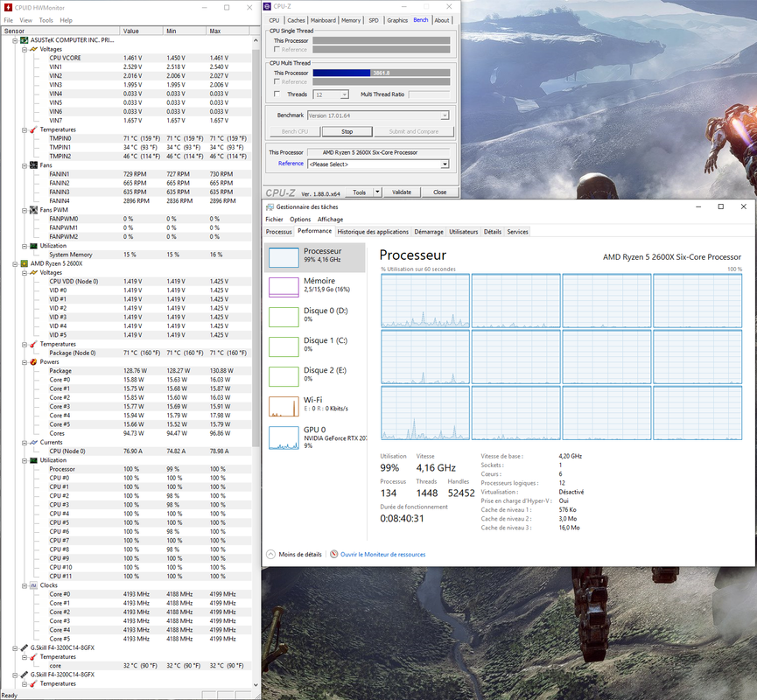Toggle the Threads checkbox in CPU-Z
This screenshot has width=757, height=700.
coord(277,94)
